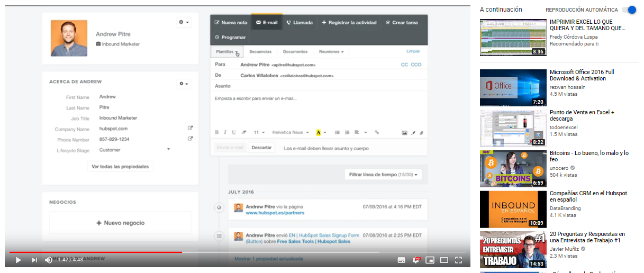Click the Descartar button

(261, 148)
